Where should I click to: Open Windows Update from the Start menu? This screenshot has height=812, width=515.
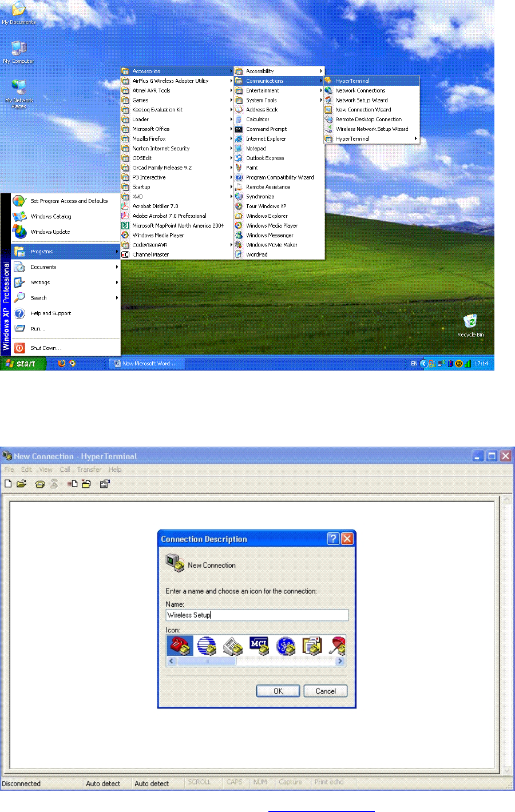click(66, 232)
